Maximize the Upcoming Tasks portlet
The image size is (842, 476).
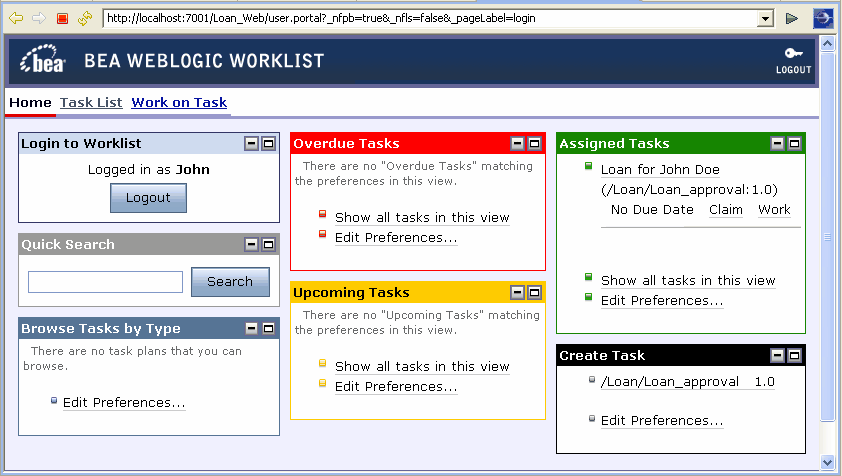(x=534, y=292)
